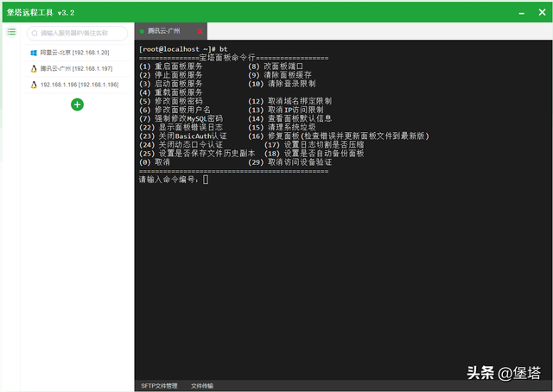The width and height of the screenshot is (553, 392).
Task: Click the green add server plus button
Action: click(x=77, y=104)
